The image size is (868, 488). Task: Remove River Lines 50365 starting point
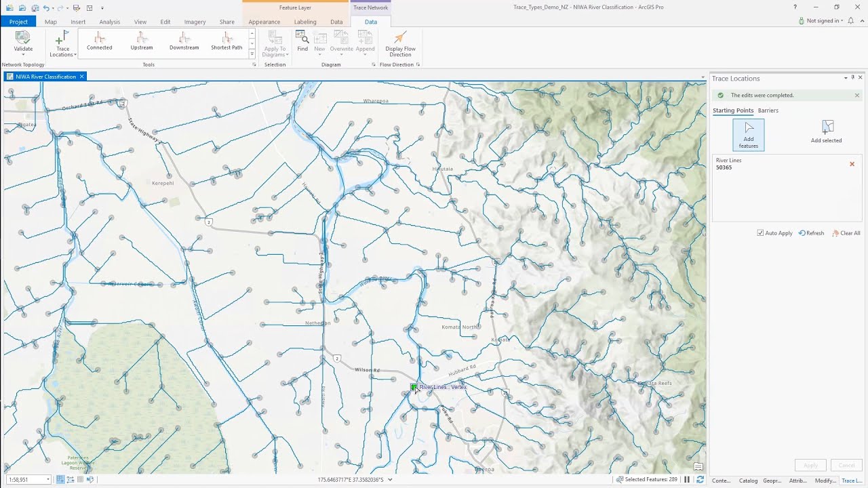click(x=852, y=164)
